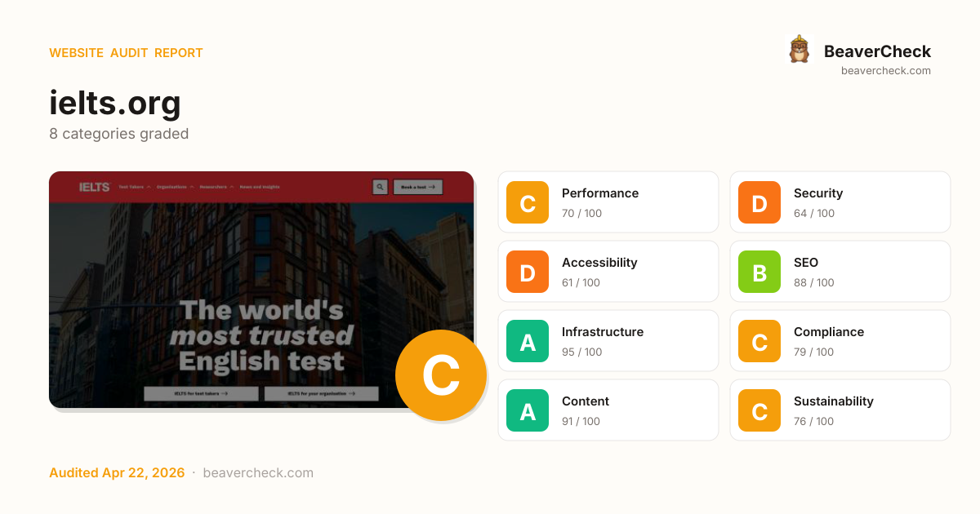The height and width of the screenshot is (514, 980).
Task: Click the ielts.org report title
Action: [x=115, y=104]
